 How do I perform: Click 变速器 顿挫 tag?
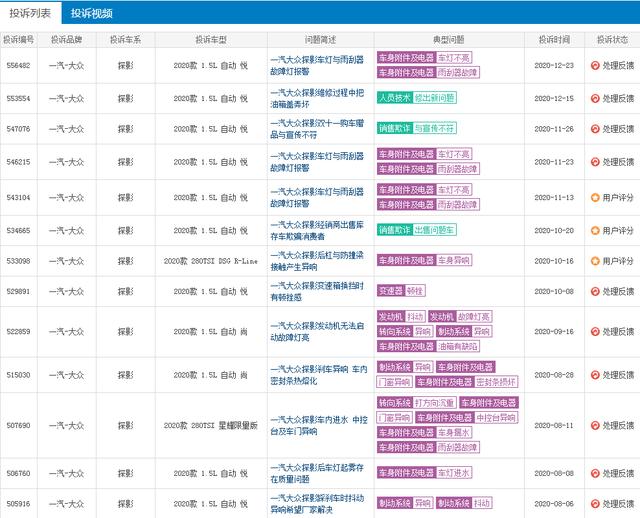click(x=401, y=291)
